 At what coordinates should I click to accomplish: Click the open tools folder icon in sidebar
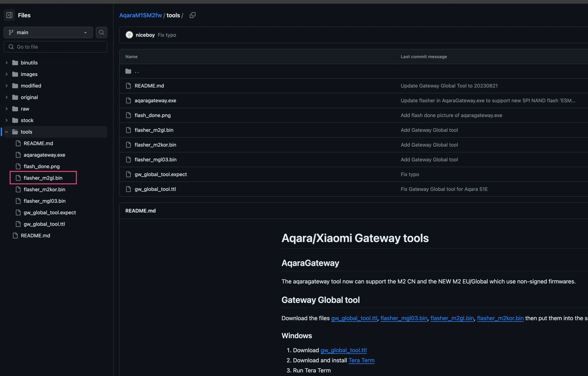(15, 132)
